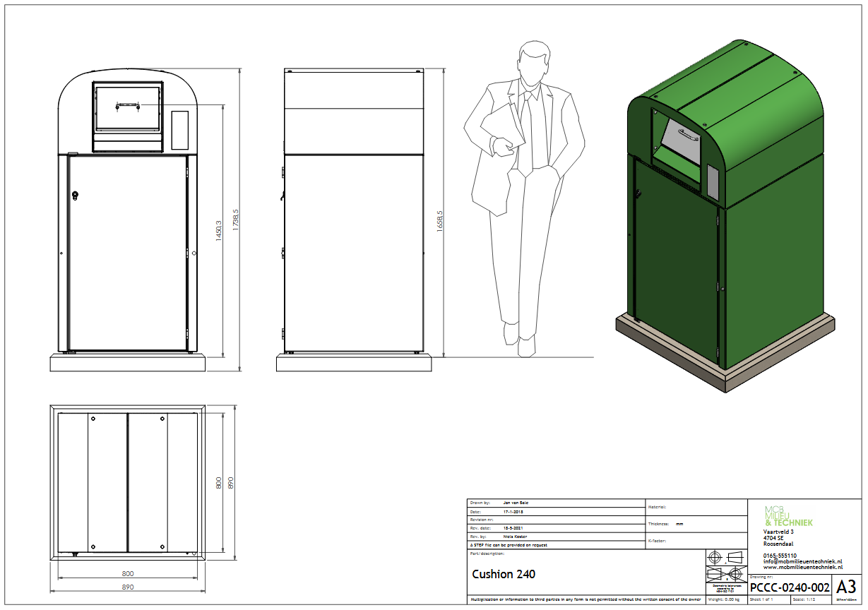Click the MCB Milieu & Techniek logo

(789, 516)
